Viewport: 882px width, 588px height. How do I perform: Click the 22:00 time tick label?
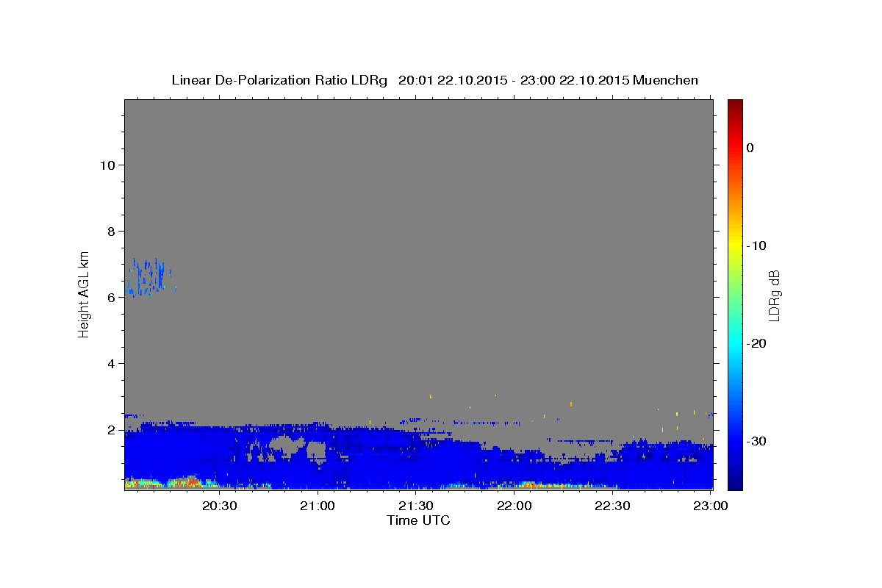[x=514, y=506]
